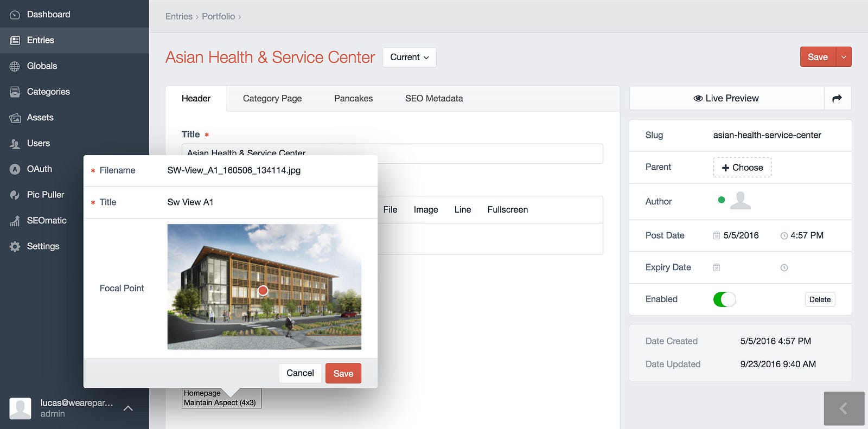Screen dimensions: 868x429
Task: Click the Live Preview button
Action: click(726, 98)
